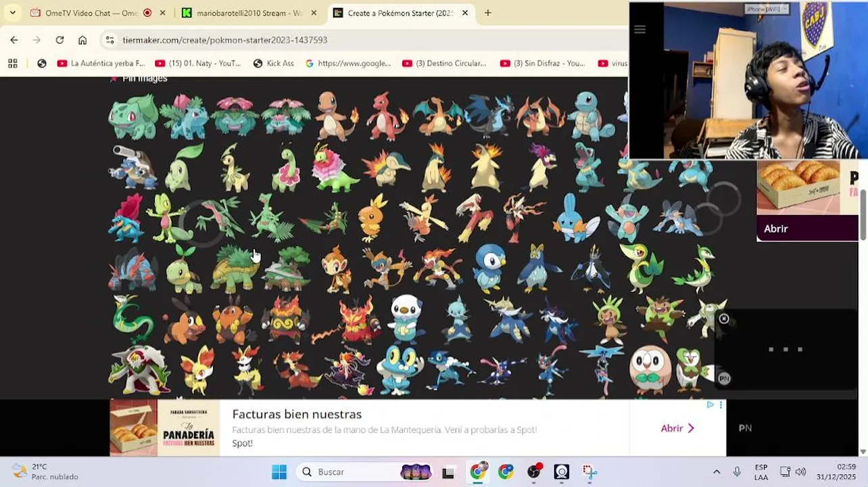This screenshot has height=487, width=868.
Task: Close the OmeTV Video Chat tab
Action: [x=163, y=13]
